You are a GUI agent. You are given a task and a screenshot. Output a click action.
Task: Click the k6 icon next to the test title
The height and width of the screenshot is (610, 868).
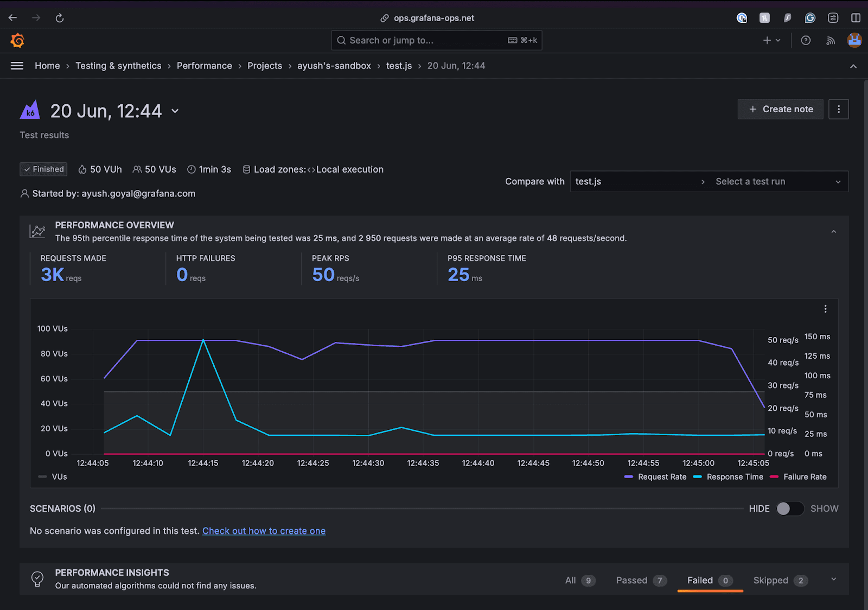pos(30,110)
